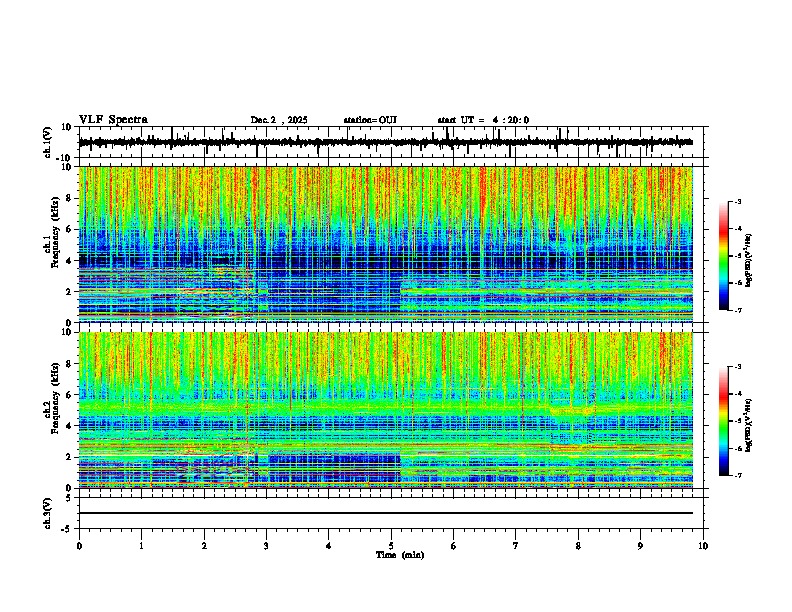Select the "ch.2 Frequency (kHz)" axis label
The height and width of the screenshot is (612, 792).
51,397
